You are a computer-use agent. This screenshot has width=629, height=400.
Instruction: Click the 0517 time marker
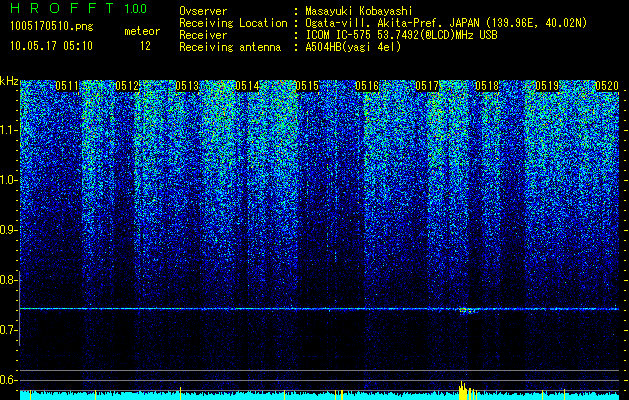(427, 85)
